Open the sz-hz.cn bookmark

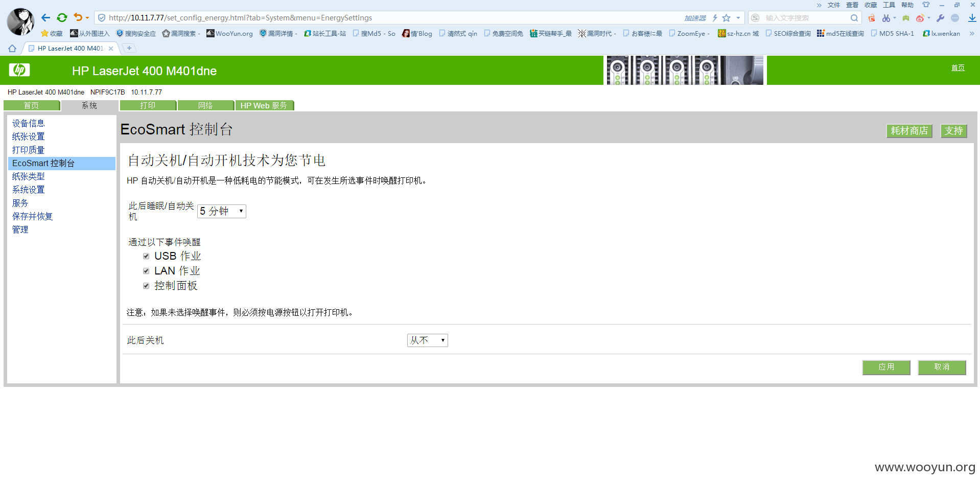click(x=738, y=33)
